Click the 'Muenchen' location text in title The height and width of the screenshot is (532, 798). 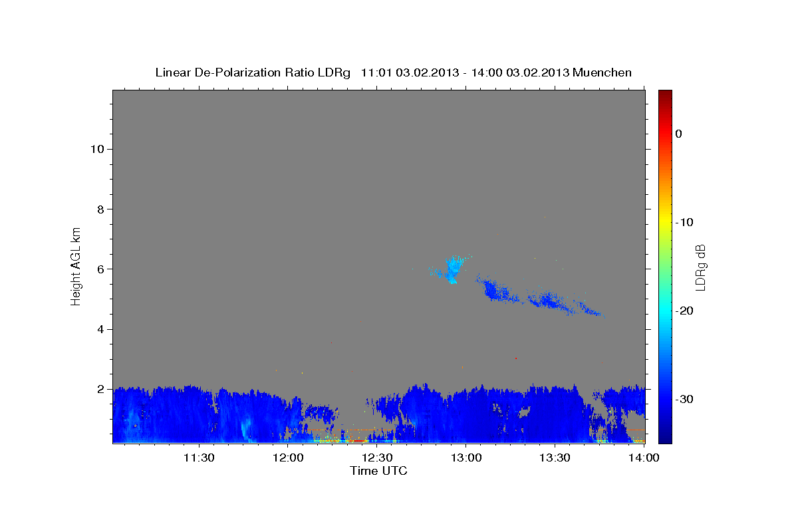click(602, 72)
